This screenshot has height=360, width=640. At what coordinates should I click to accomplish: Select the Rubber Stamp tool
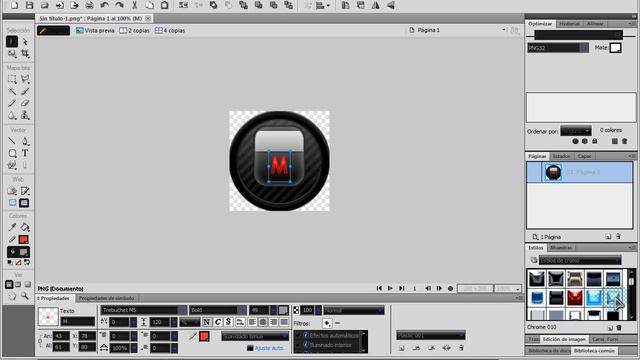(25, 116)
